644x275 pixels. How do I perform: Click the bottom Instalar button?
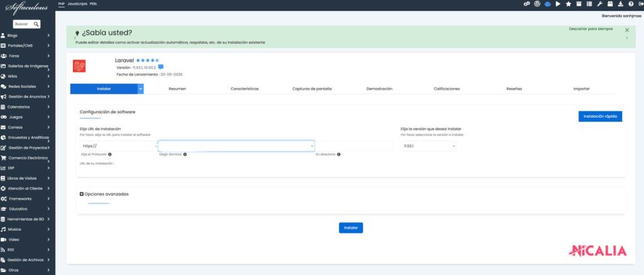coord(351,228)
